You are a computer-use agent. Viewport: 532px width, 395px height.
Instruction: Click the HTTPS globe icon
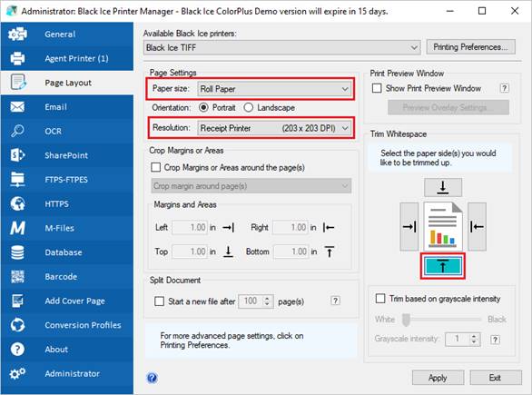pos(17,203)
